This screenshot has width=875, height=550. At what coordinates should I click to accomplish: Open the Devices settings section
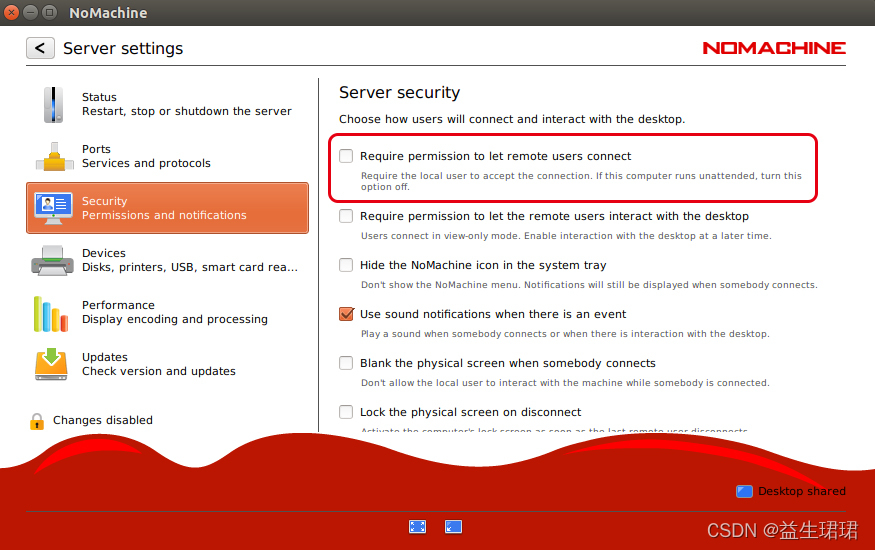167,260
